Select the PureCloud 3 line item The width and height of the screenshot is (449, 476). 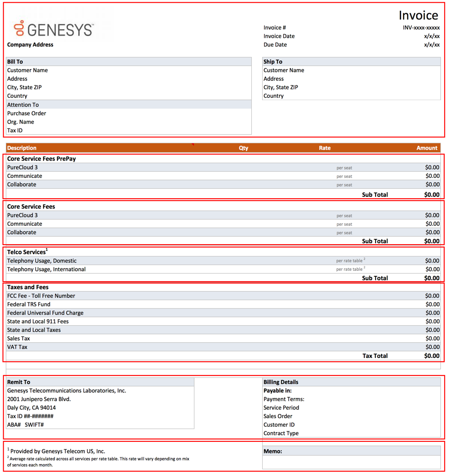(x=23, y=167)
